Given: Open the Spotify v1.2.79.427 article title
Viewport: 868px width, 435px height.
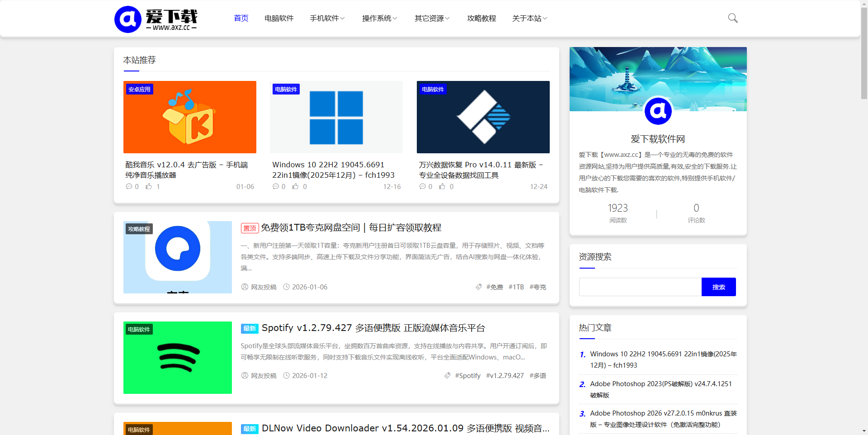Looking at the screenshot, I should pyautogui.click(x=373, y=328).
